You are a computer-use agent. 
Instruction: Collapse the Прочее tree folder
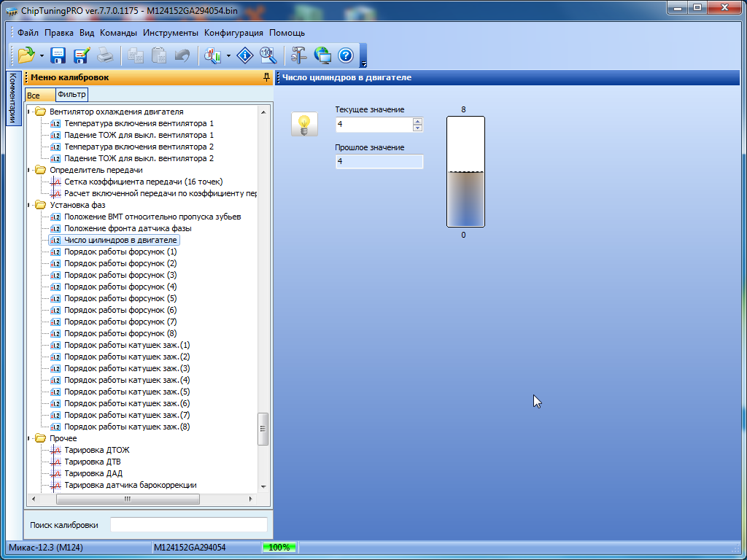coord(30,438)
